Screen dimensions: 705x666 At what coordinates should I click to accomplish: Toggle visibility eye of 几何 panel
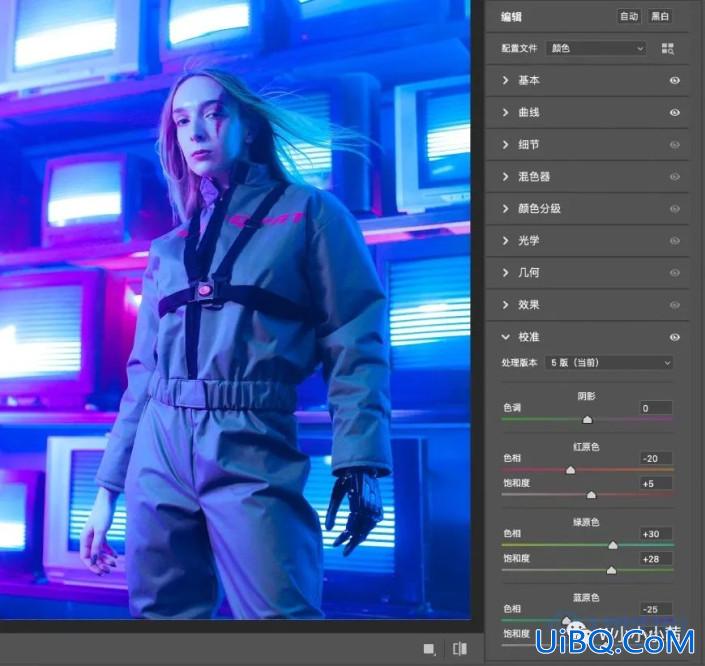pyautogui.click(x=674, y=273)
